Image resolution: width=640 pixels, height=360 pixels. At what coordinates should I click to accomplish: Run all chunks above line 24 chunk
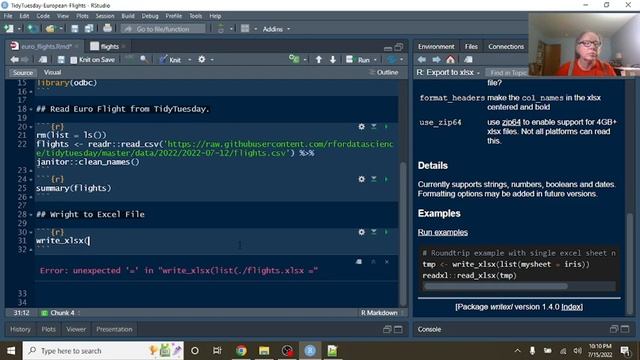374,179
